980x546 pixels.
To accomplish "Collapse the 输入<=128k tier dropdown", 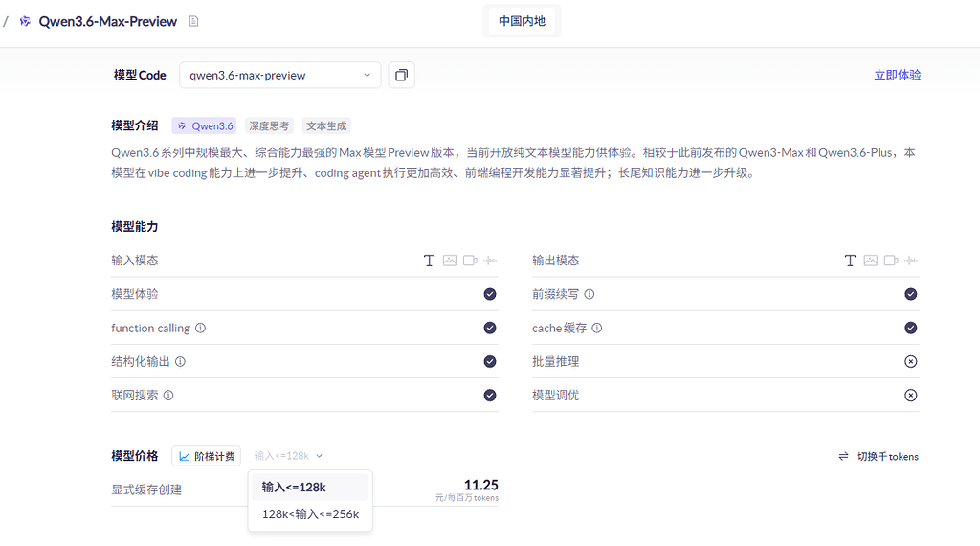I will [x=288, y=456].
